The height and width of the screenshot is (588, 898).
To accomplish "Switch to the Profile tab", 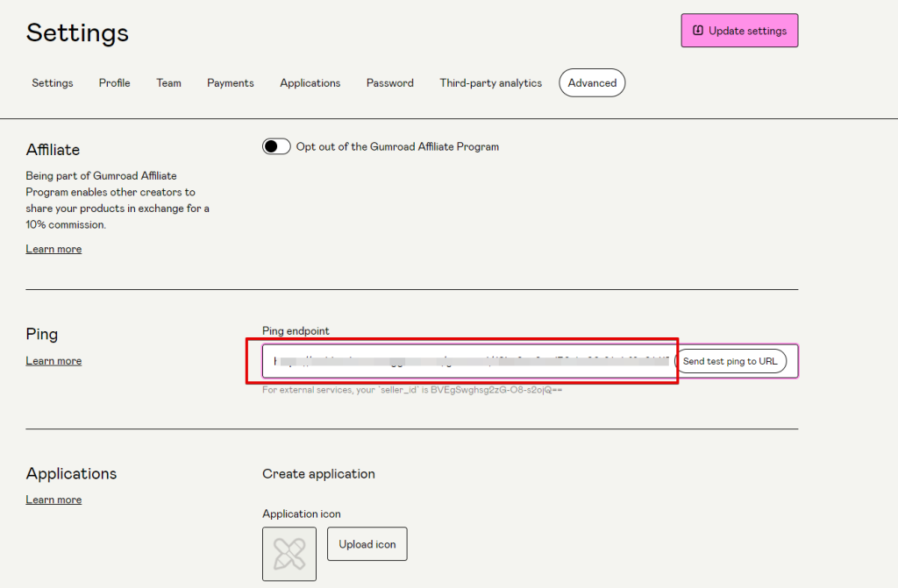I will point(114,83).
